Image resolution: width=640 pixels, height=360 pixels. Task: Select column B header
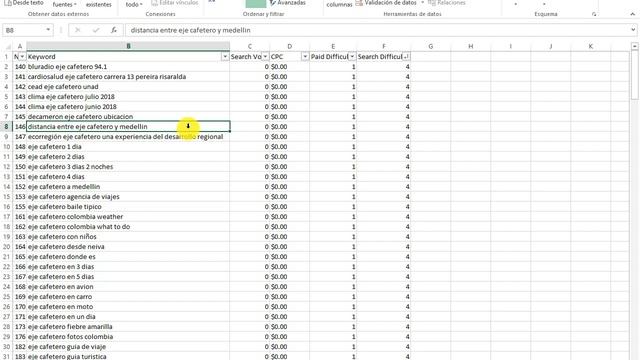click(x=128, y=47)
